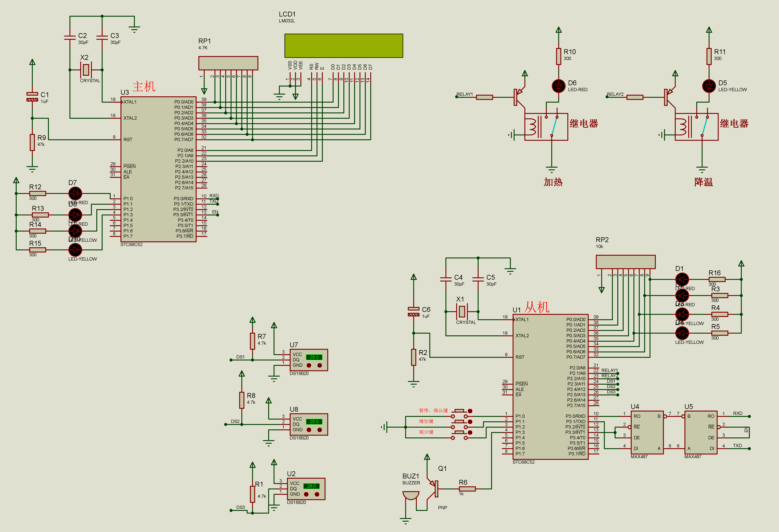The image size is (779, 532).
Task: Select capacitor C3 symbol
Action: click(102, 38)
